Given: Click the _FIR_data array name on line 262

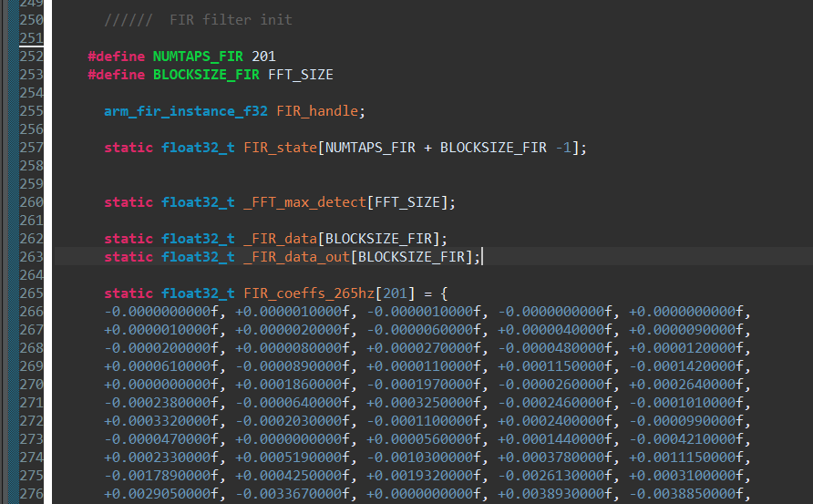Looking at the screenshot, I should pos(280,239).
